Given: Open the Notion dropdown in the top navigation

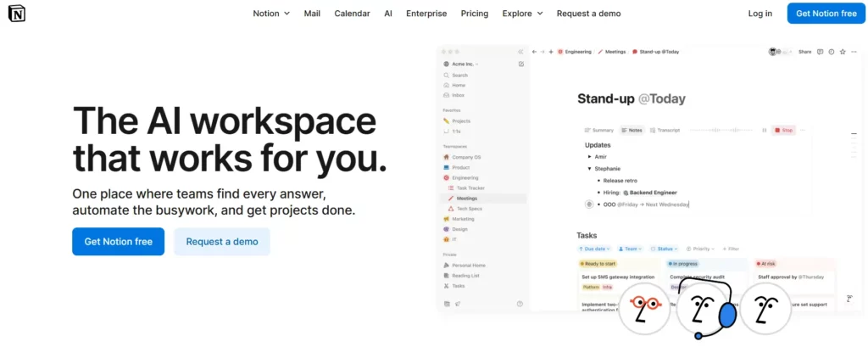Looking at the screenshot, I should click(x=271, y=14).
